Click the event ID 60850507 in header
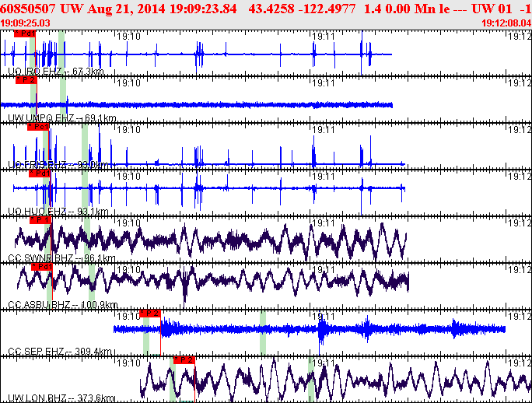 [x=30, y=9]
